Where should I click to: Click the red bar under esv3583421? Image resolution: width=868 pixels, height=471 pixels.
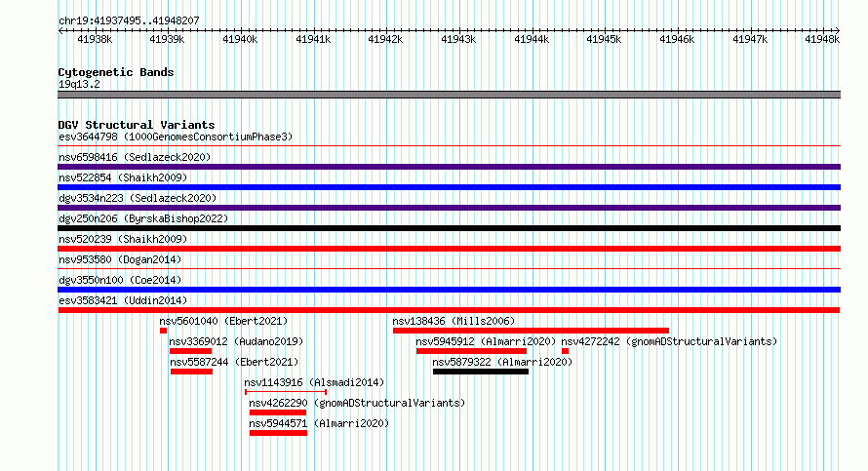449,310
